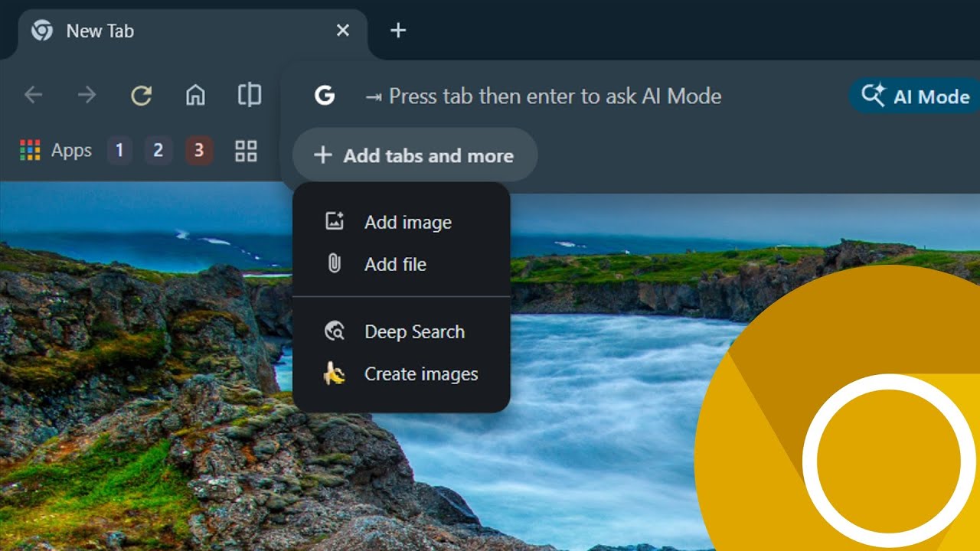Switch to the New Tab tab
Image resolution: width=980 pixels, height=551 pixels.
click(x=191, y=31)
